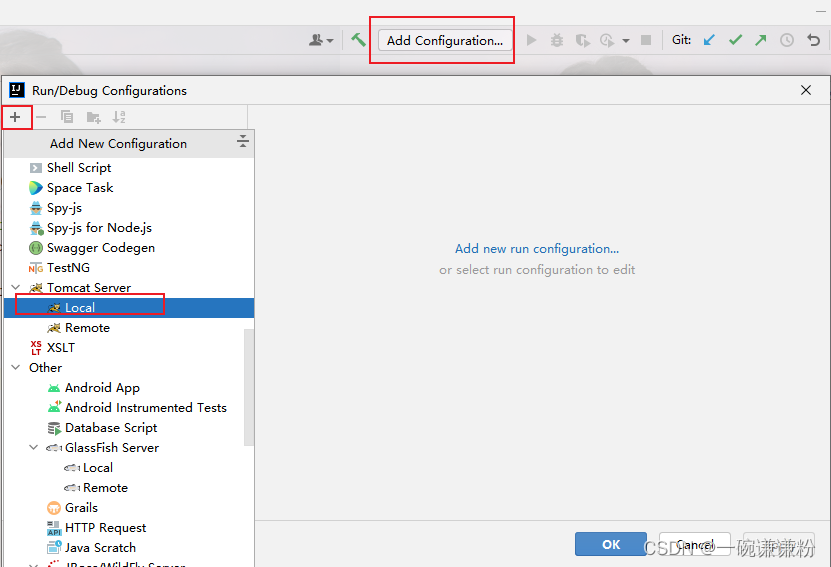831x567 pixels.
Task: Click the Create New Folder icon
Action: click(93, 117)
